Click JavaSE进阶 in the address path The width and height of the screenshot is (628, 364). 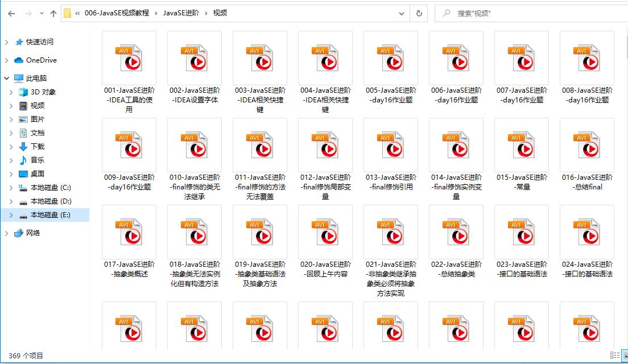click(x=181, y=13)
